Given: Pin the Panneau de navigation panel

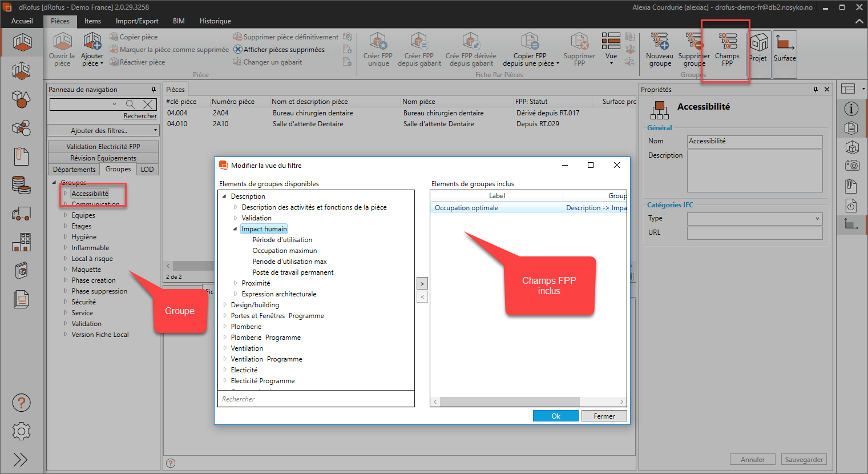Looking at the screenshot, I should [x=154, y=90].
